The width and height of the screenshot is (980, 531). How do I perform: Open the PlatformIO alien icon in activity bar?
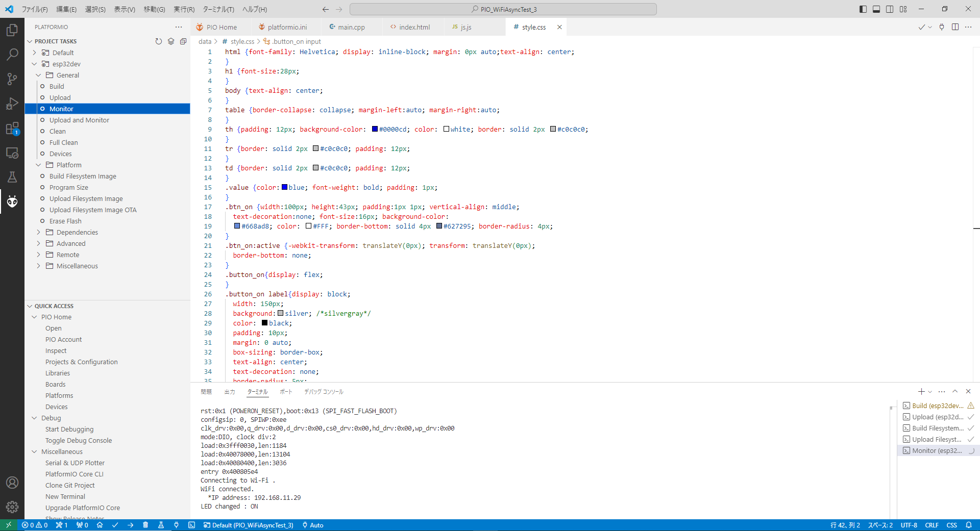click(12, 201)
